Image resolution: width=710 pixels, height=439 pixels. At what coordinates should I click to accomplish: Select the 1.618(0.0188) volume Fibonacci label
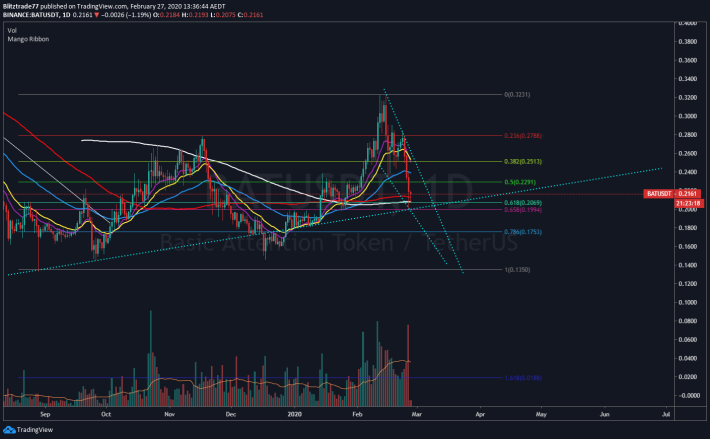(523, 377)
